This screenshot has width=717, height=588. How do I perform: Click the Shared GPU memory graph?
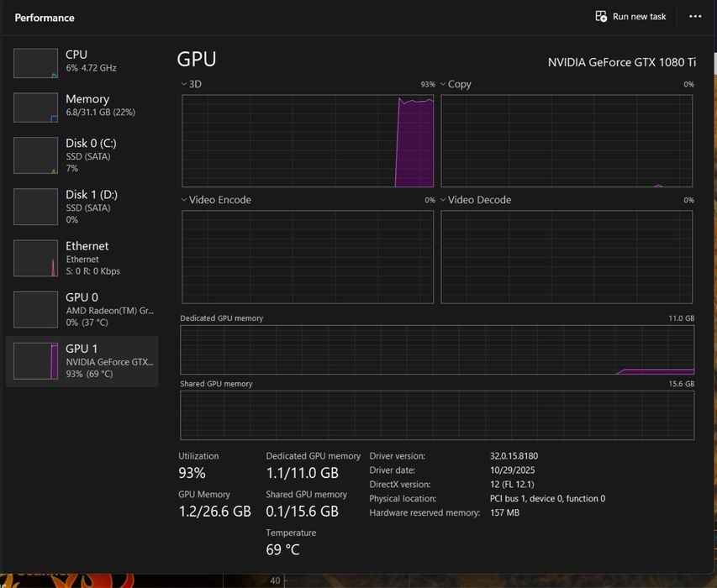pyautogui.click(x=437, y=415)
